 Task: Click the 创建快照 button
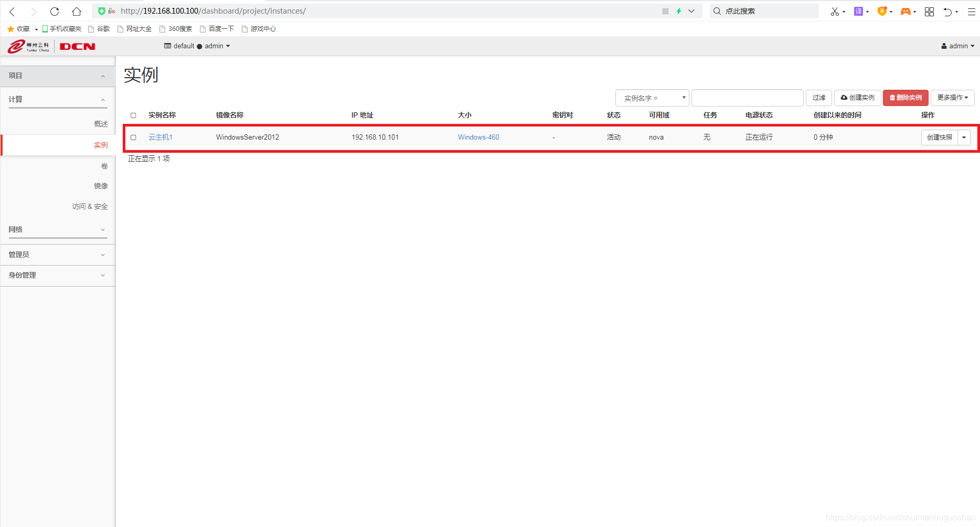[x=939, y=138]
